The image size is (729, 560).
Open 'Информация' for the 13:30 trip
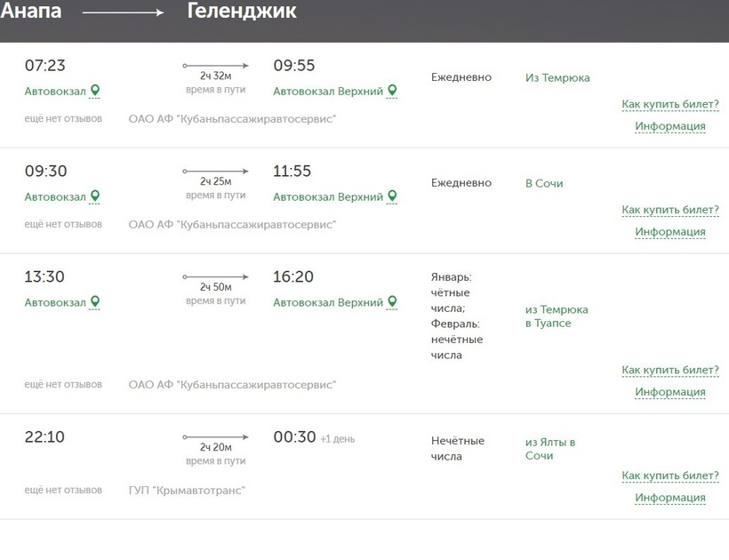(670, 392)
